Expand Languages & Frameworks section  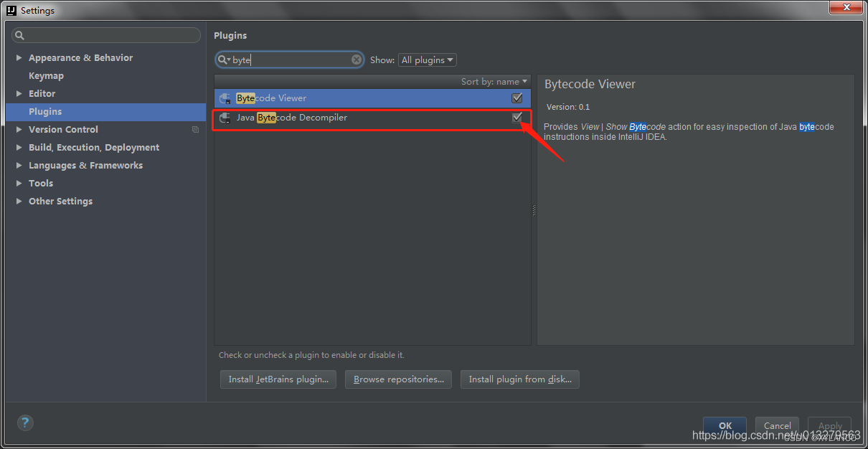pyautogui.click(x=19, y=166)
